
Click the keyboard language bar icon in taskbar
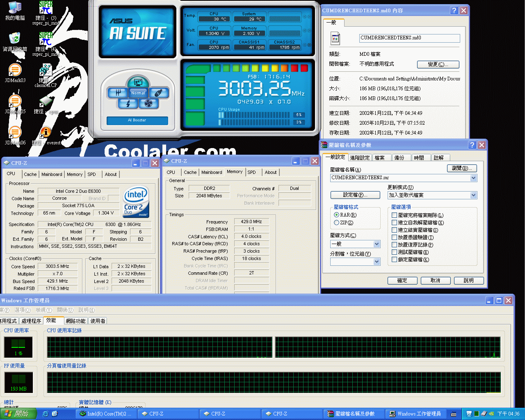pyautogui.click(x=454, y=414)
